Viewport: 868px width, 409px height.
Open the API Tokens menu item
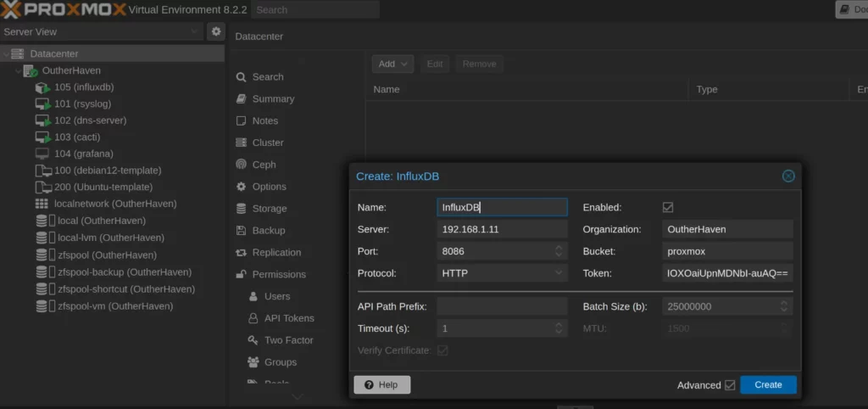point(289,318)
